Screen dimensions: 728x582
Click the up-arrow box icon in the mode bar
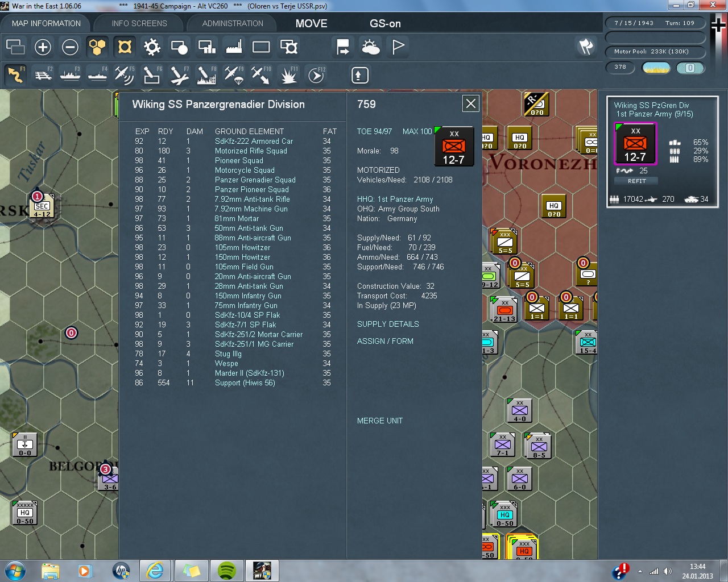tap(359, 75)
